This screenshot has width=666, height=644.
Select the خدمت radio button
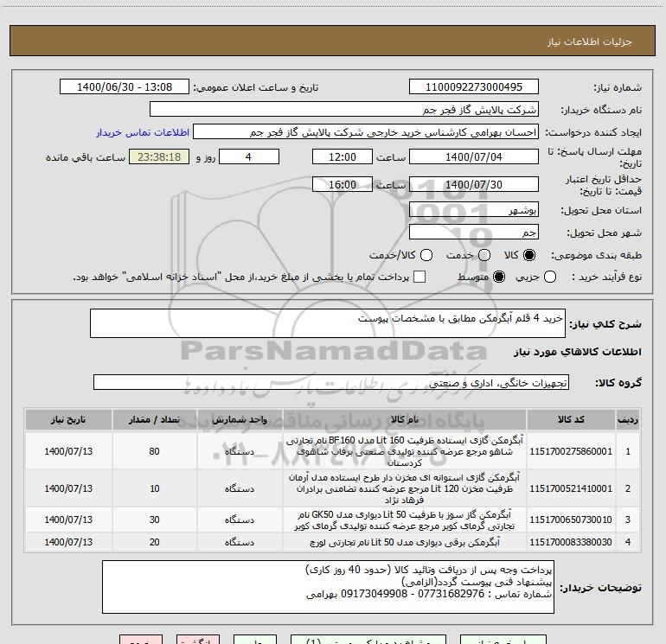click(x=484, y=255)
